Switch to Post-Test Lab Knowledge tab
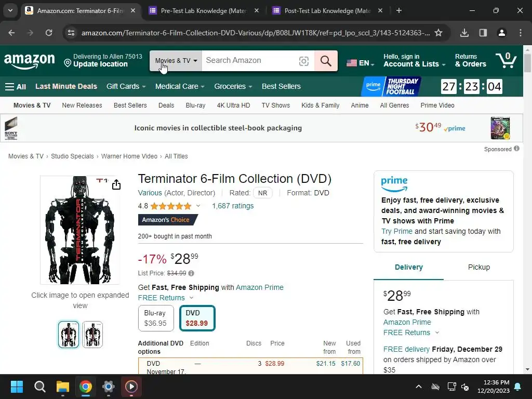 [x=327, y=11]
